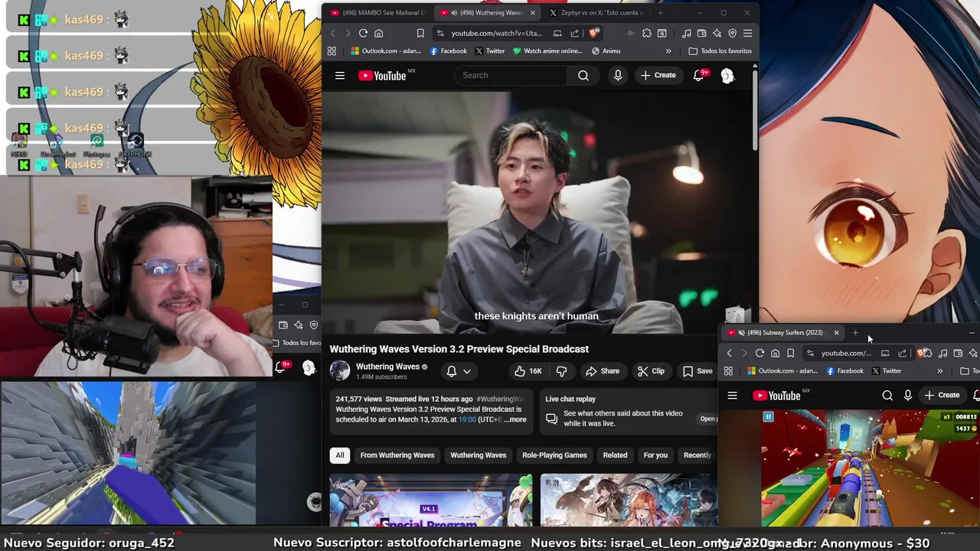Screen dimensions: 980x551
Task: Click home icon in Subway Surfers browser window
Action: 775,353
